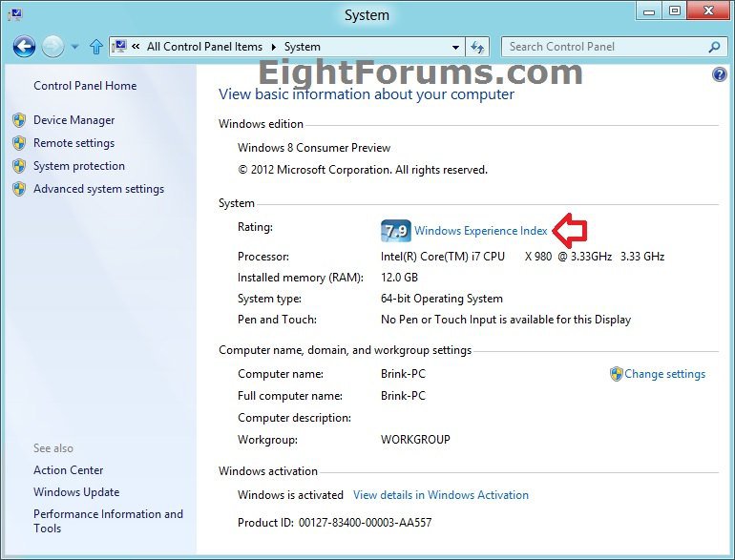The height and width of the screenshot is (560, 735).
Task: Click the shield icon next to Change settings
Action: coord(616,374)
